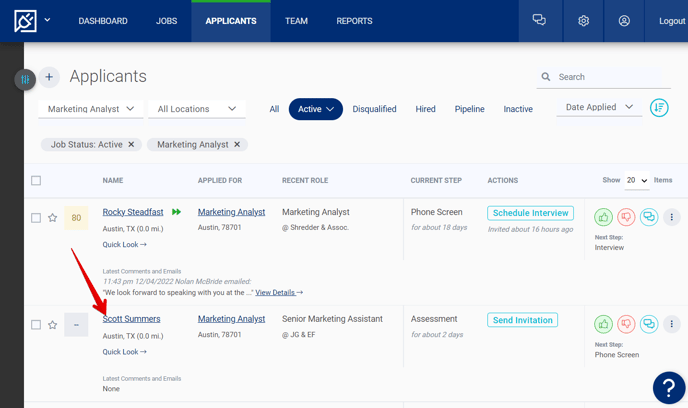
Task: Click the green fast-forward icon by Rocky
Action: click(176, 212)
